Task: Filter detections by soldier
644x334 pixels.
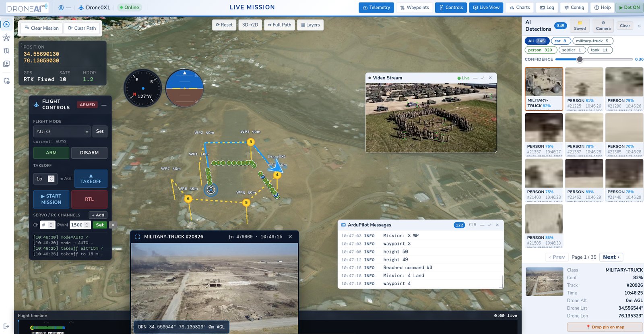Action: (572, 50)
